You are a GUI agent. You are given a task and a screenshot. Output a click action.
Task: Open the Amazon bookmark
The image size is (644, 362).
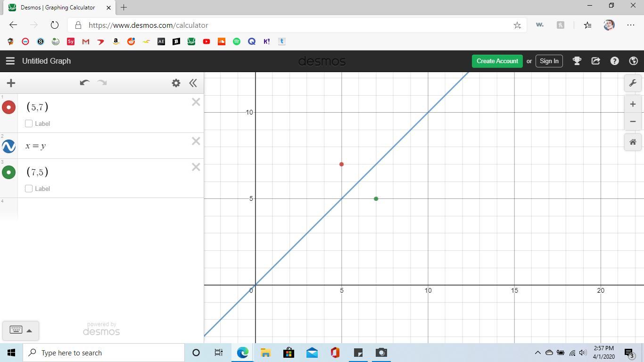click(x=116, y=41)
